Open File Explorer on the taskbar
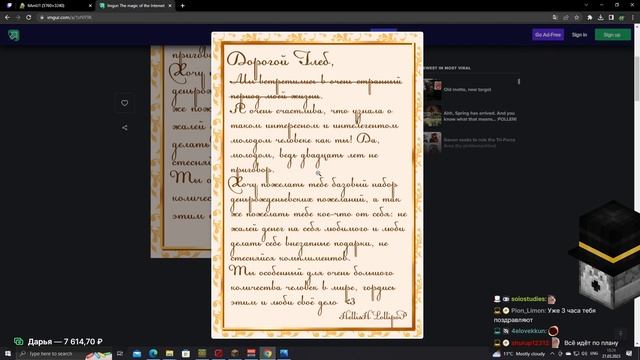 pyautogui.click(x=169, y=353)
